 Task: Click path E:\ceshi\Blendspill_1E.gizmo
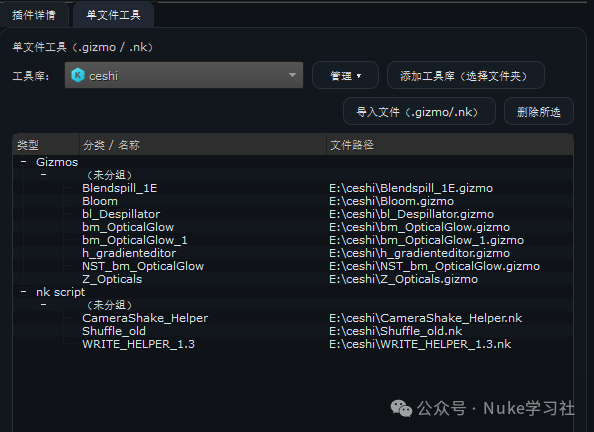411,188
